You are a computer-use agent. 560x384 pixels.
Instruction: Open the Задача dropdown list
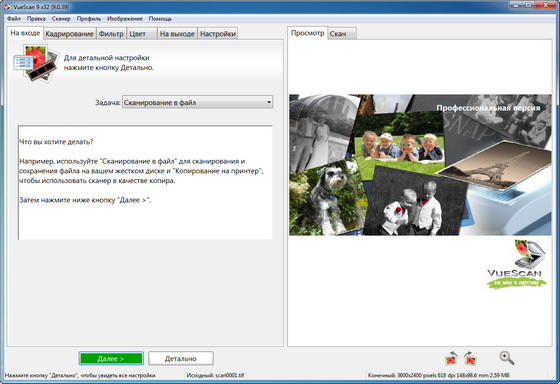[198, 103]
